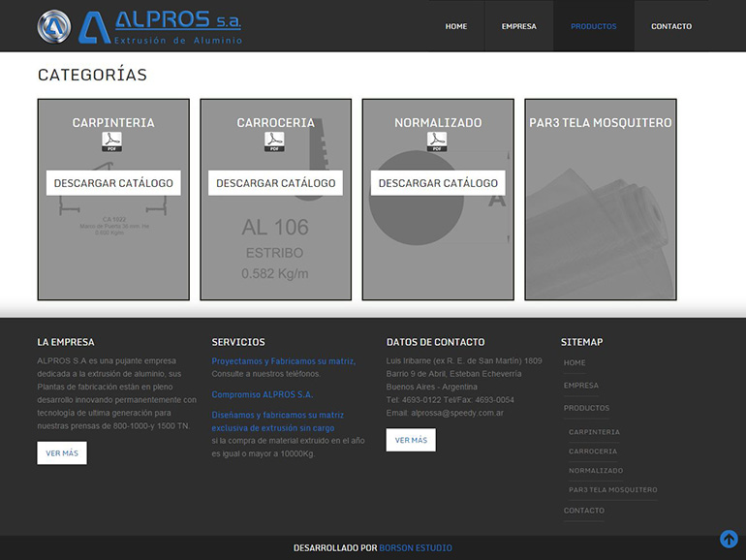746x560 pixels.
Task: Click the CATEGORÍAS page heading
Action: pyautogui.click(x=92, y=75)
